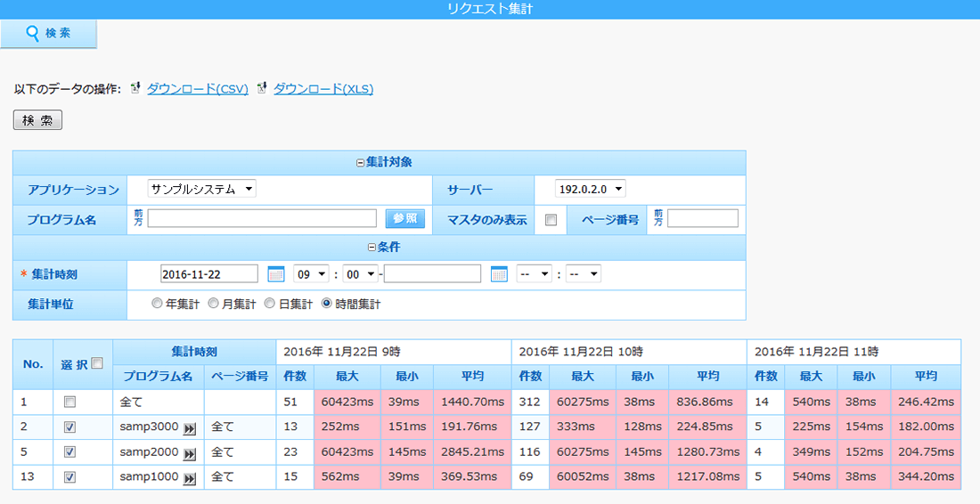The width and height of the screenshot is (980, 504).
Task: Uncheck the samp1000 row checkbox
Action: coord(70,477)
